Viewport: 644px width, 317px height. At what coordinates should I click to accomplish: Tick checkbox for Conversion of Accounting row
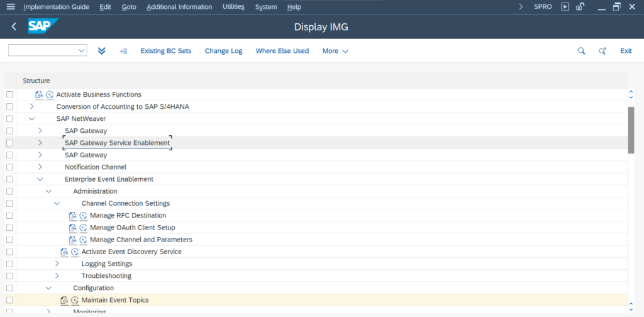coord(10,107)
